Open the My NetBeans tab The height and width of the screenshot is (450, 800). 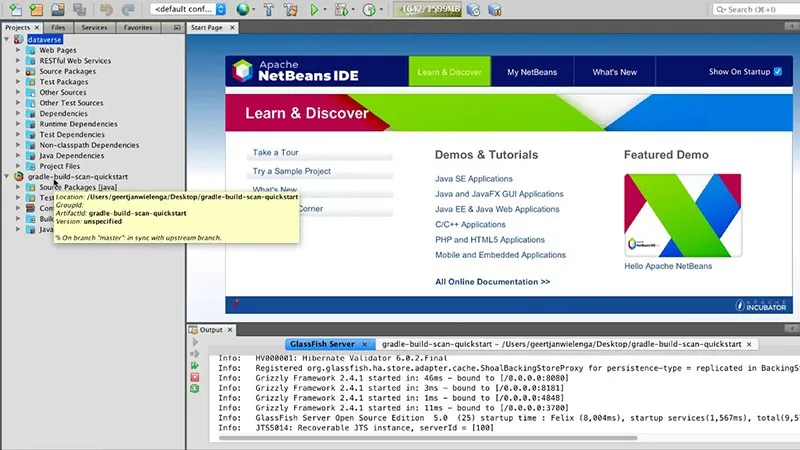click(x=532, y=71)
